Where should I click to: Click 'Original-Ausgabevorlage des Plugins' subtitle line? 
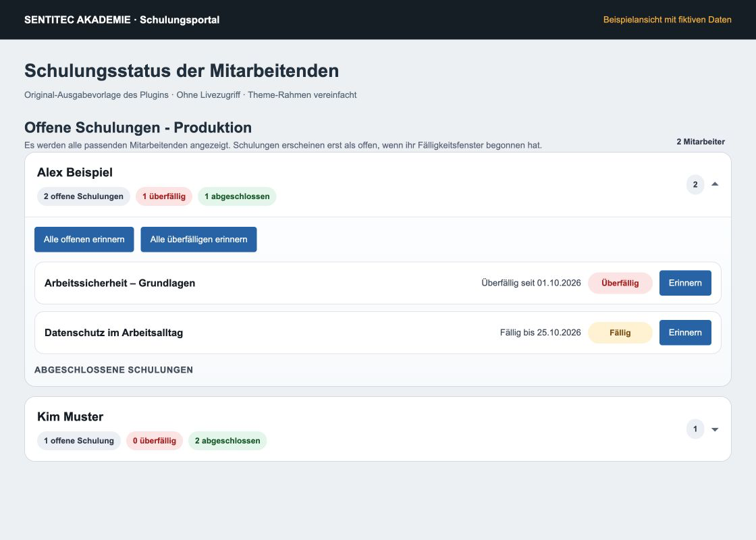coord(190,95)
